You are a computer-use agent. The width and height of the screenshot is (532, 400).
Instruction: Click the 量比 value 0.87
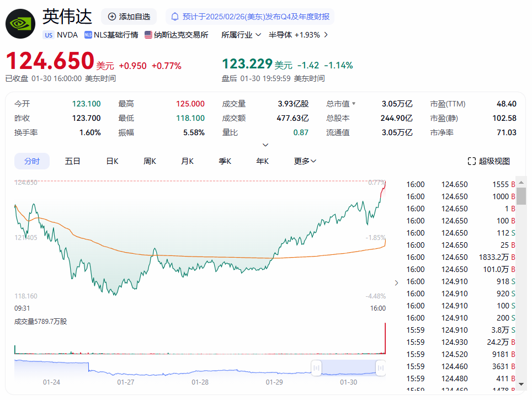[x=301, y=132]
